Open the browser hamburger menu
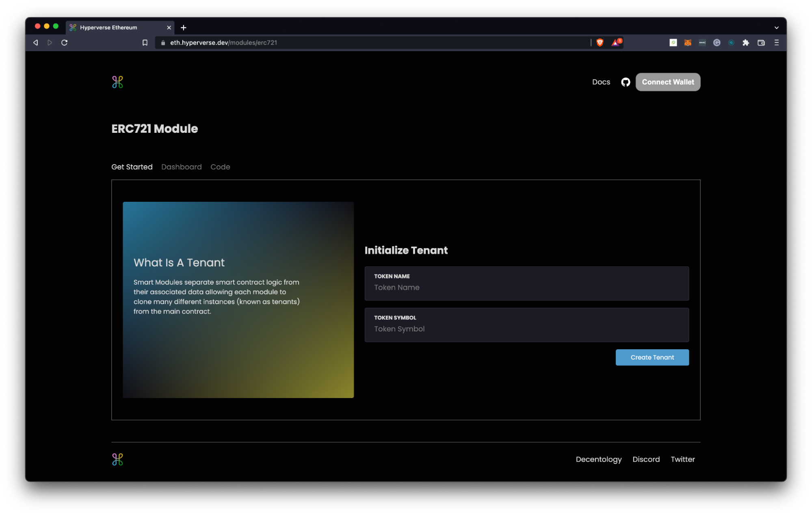The height and width of the screenshot is (515, 812). (x=776, y=43)
